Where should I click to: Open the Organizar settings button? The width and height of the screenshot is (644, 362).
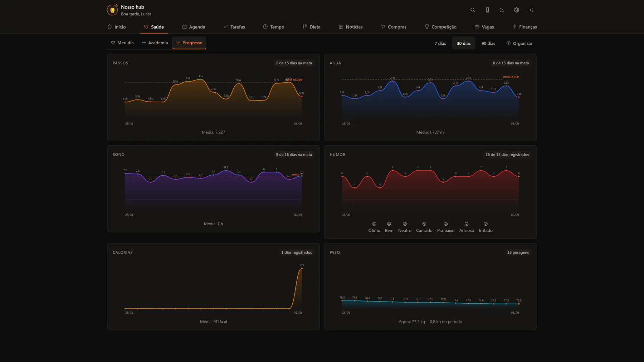tap(519, 43)
